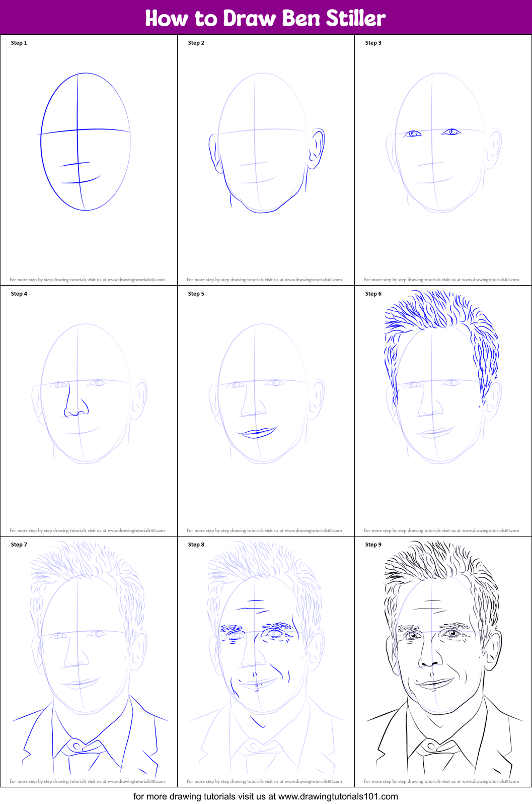Click the Step 6 label
The height and width of the screenshot is (804, 532).
pyautogui.click(x=373, y=294)
